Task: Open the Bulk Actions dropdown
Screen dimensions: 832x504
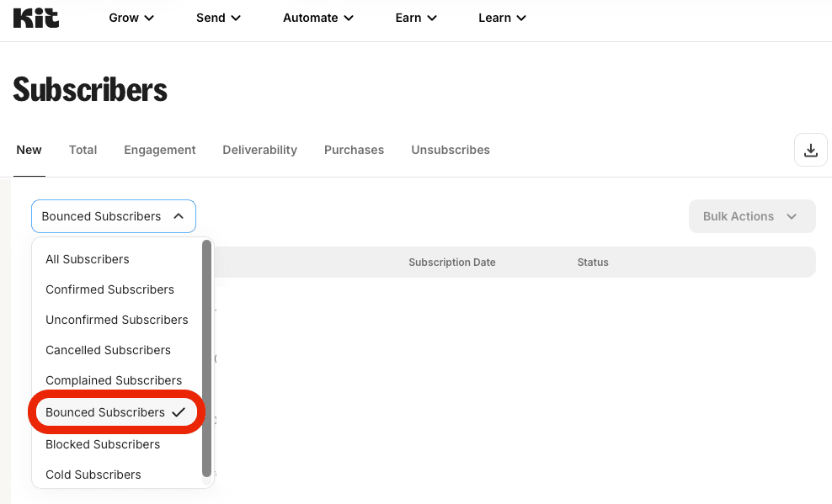Action: (x=751, y=216)
